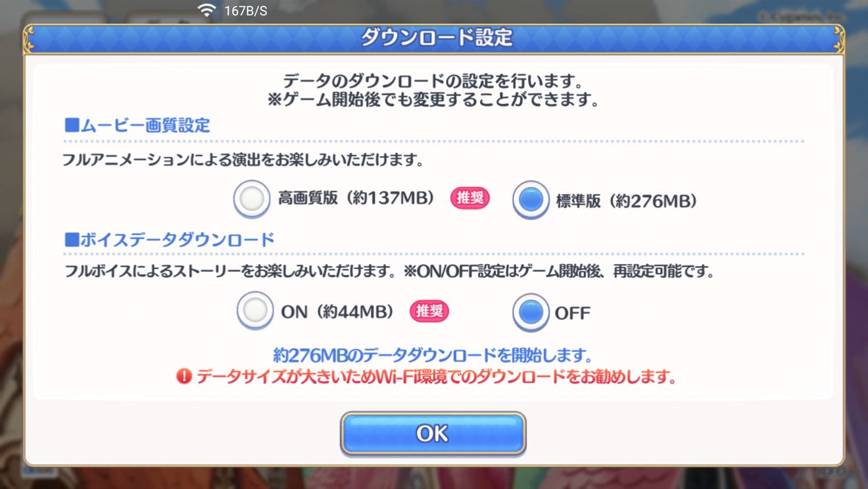Screen dimensions: 868x489
Task: Click the 約276MBのデータダウンロード notice text
Action: click(433, 355)
